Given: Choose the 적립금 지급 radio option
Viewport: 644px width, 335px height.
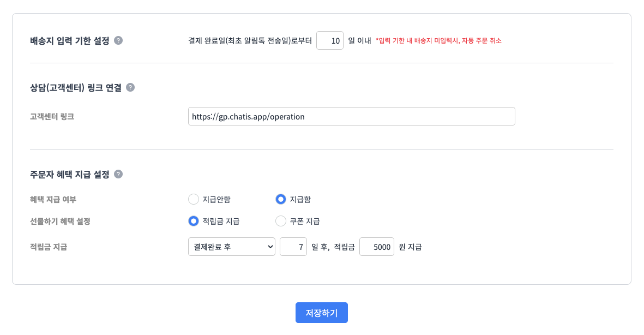Looking at the screenshot, I should 194,221.
